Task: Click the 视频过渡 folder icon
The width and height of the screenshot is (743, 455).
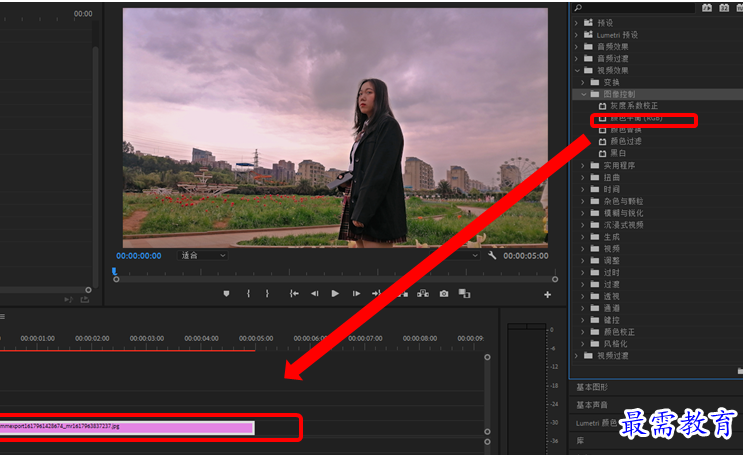Action: pos(588,355)
